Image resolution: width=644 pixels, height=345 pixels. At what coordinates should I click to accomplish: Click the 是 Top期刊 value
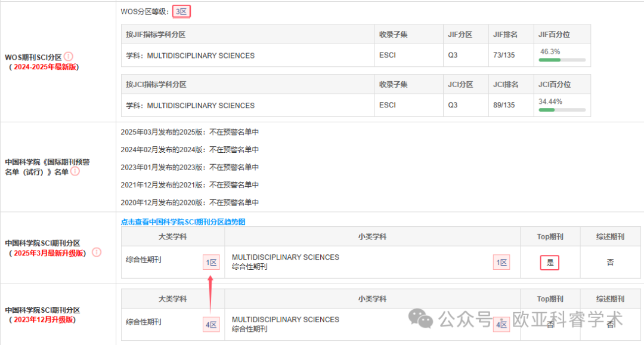click(x=550, y=263)
